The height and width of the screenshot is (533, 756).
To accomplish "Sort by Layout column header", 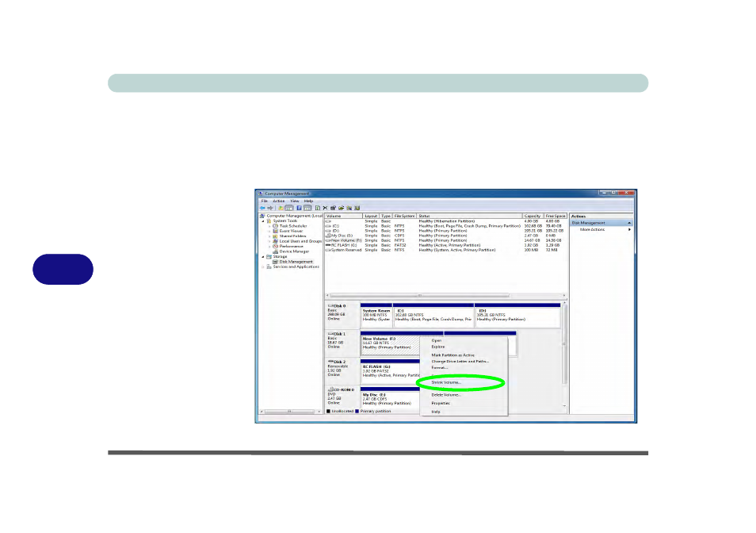I will 371,216.
